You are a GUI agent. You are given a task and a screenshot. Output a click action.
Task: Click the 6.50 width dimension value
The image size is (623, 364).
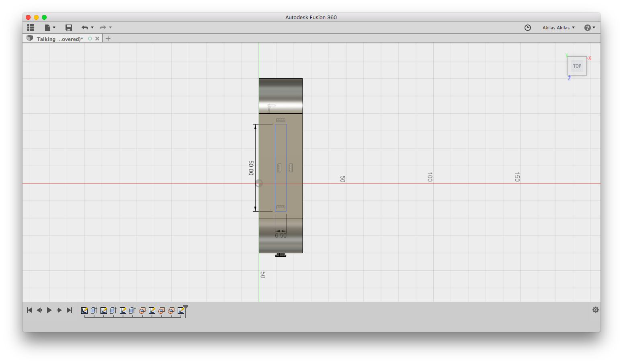coord(281,236)
